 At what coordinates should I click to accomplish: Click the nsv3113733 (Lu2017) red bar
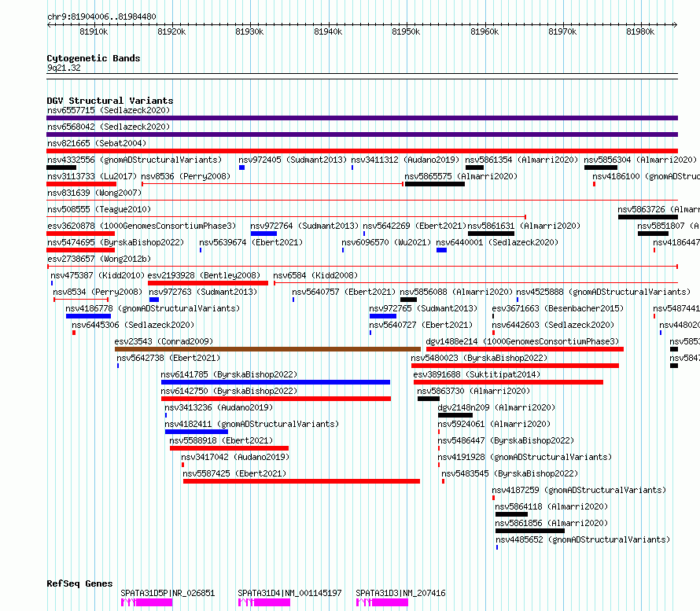point(81,184)
